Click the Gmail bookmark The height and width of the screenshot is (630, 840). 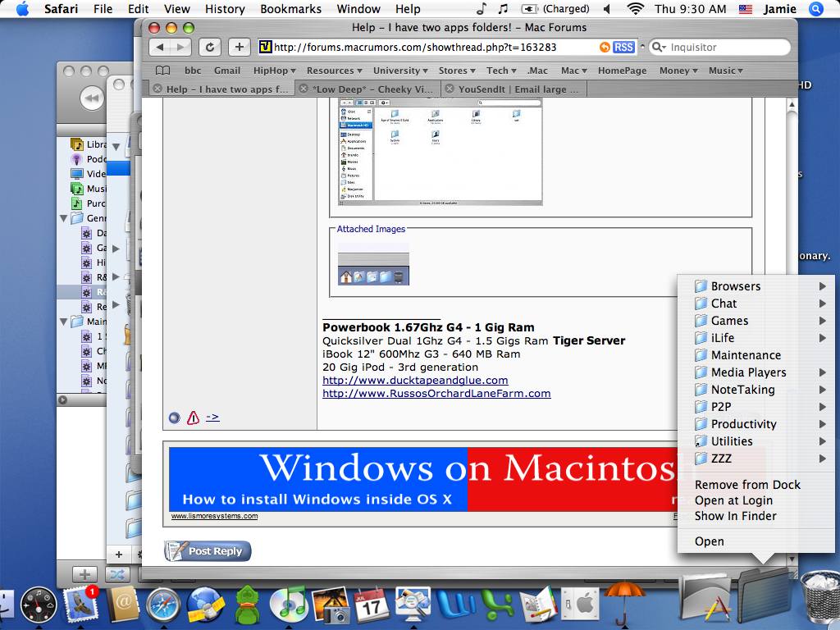point(227,71)
